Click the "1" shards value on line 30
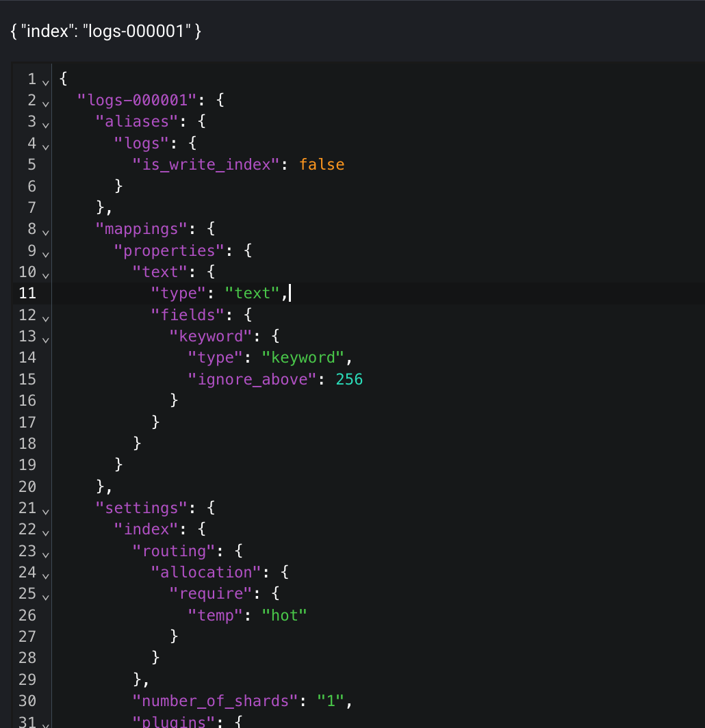This screenshot has height=728, width=705. pos(331,701)
